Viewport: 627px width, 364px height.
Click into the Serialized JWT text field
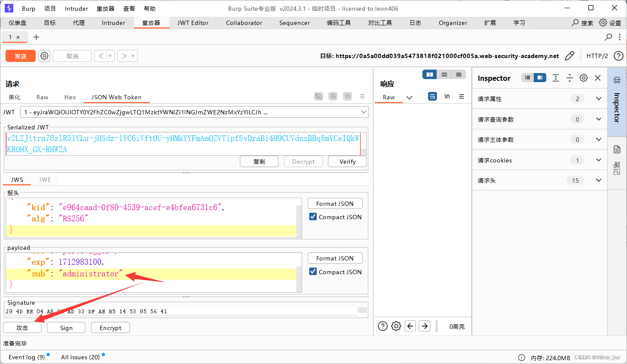(183, 144)
